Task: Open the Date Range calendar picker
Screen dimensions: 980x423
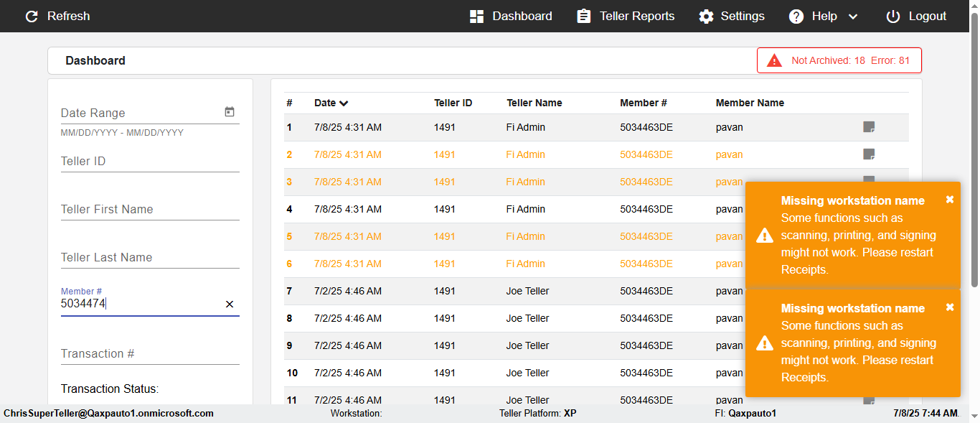Action: (230, 112)
